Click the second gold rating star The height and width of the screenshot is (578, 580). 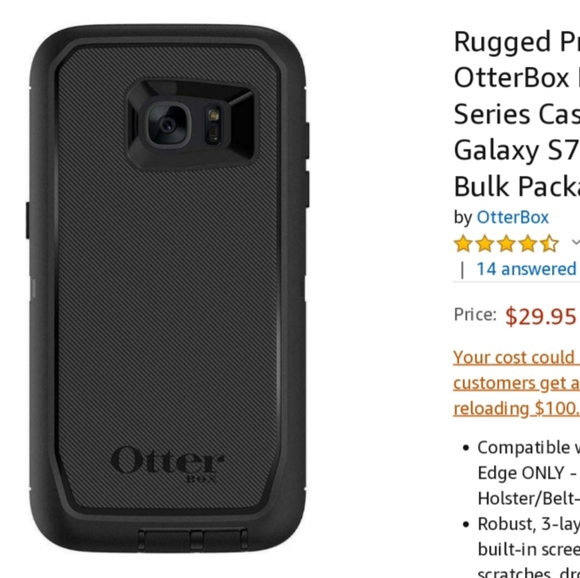(485, 244)
